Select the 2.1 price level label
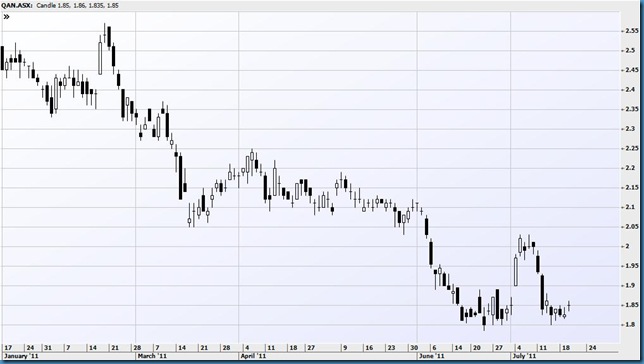644x364 pixels. pos(630,207)
